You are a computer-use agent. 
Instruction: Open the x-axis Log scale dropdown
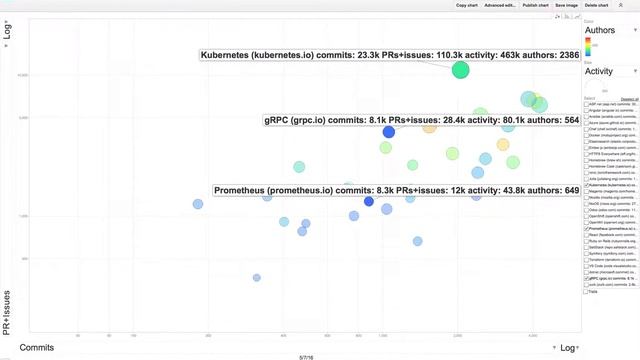570,348
